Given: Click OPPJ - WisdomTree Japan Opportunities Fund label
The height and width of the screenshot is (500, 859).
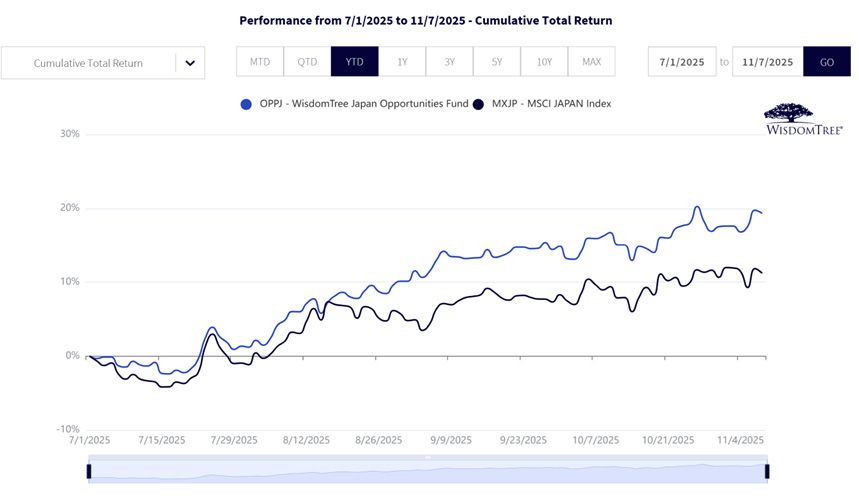Looking at the screenshot, I should 364,104.
